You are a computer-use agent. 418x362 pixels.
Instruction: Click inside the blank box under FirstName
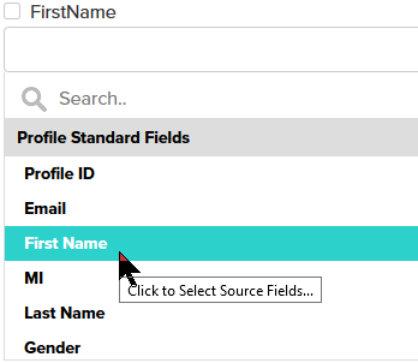pyautogui.click(x=211, y=50)
